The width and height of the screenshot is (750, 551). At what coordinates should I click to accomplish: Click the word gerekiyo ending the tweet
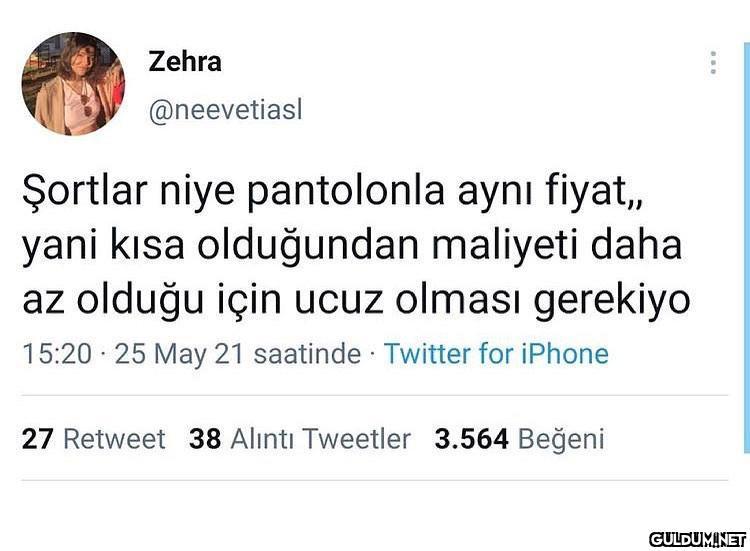612,300
